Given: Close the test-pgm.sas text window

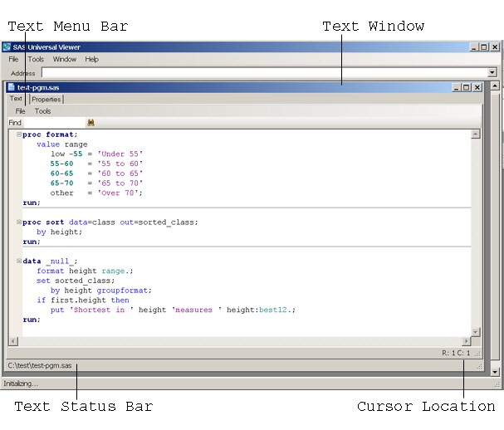Looking at the screenshot, I should pyautogui.click(x=477, y=87).
